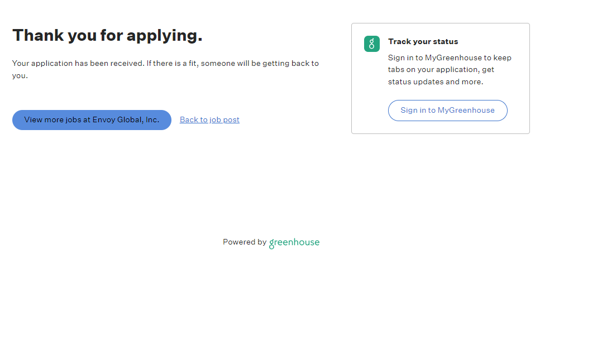Click the green Greenhouse icon in status card

pos(372,44)
